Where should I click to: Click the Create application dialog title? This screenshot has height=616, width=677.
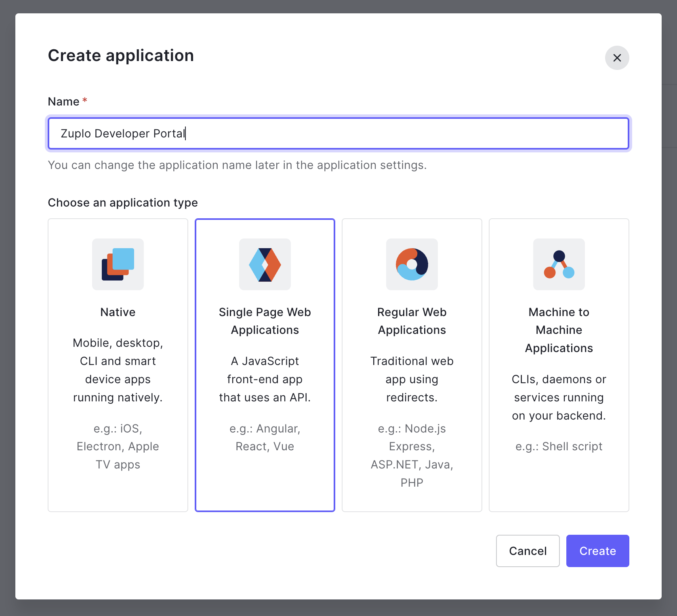[x=121, y=55]
